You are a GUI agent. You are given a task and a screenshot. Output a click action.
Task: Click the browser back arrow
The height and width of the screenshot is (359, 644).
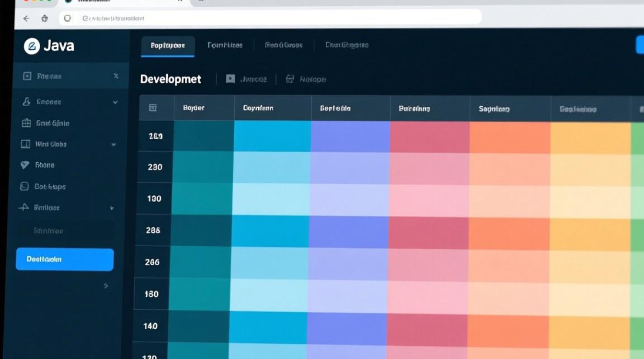pyautogui.click(x=26, y=19)
